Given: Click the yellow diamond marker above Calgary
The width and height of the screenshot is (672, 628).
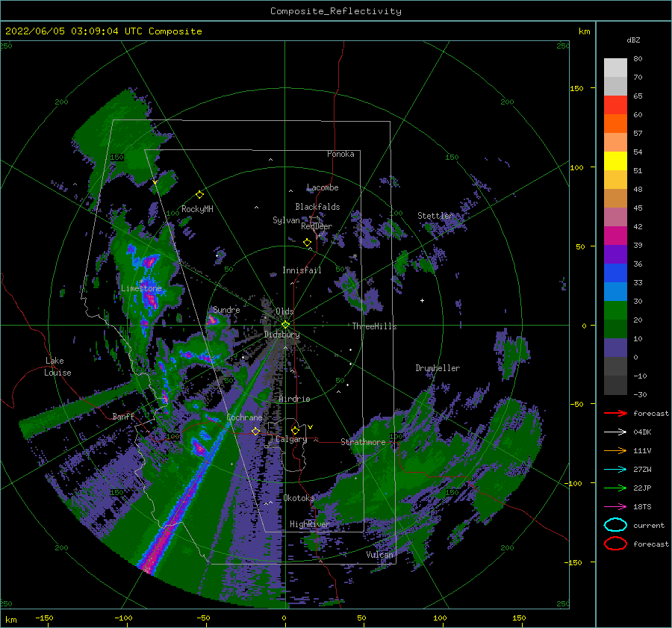Looking at the screenshot, I should pyautogui.click(x=295, y=430).
